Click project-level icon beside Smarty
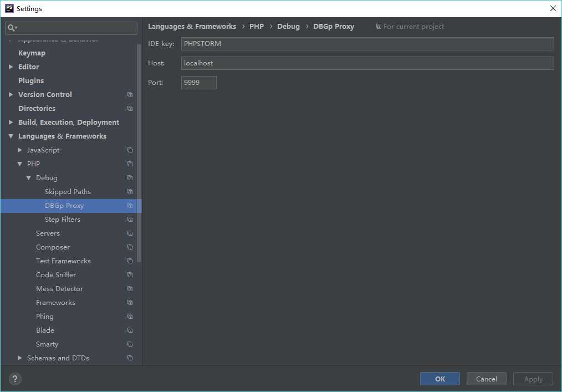 130,344
